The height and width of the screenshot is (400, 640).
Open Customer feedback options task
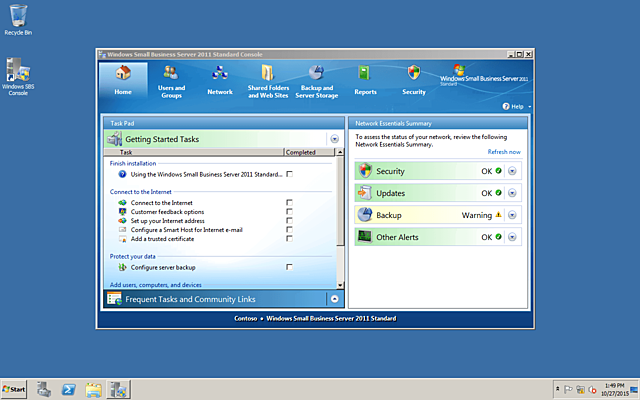pos(167,212)
